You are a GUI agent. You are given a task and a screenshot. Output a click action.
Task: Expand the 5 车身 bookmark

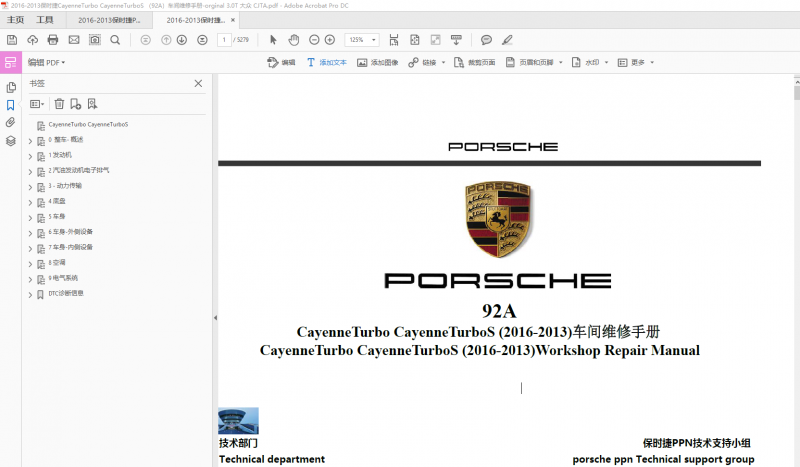point(30,218)
